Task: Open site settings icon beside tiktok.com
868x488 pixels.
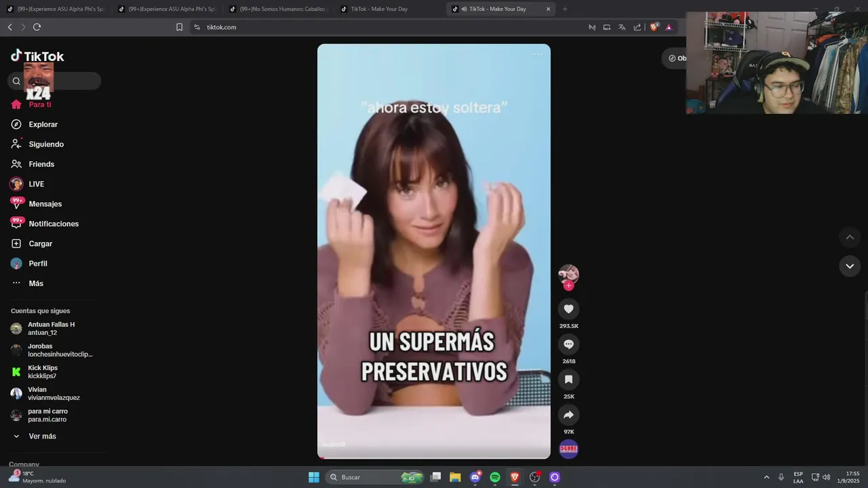Action: pos(197,27)
